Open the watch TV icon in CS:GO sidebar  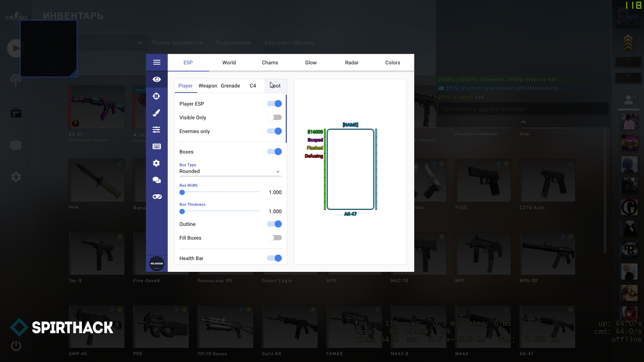(16, 145)
